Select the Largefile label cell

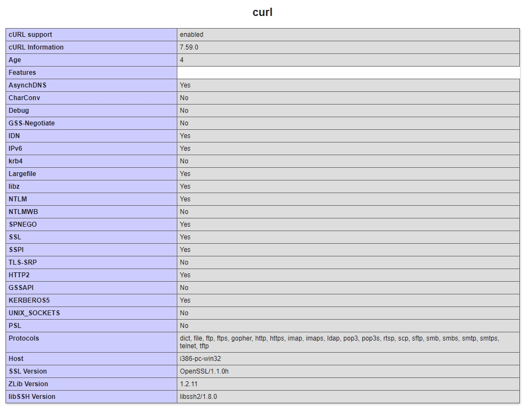click(x=91, y=174)
